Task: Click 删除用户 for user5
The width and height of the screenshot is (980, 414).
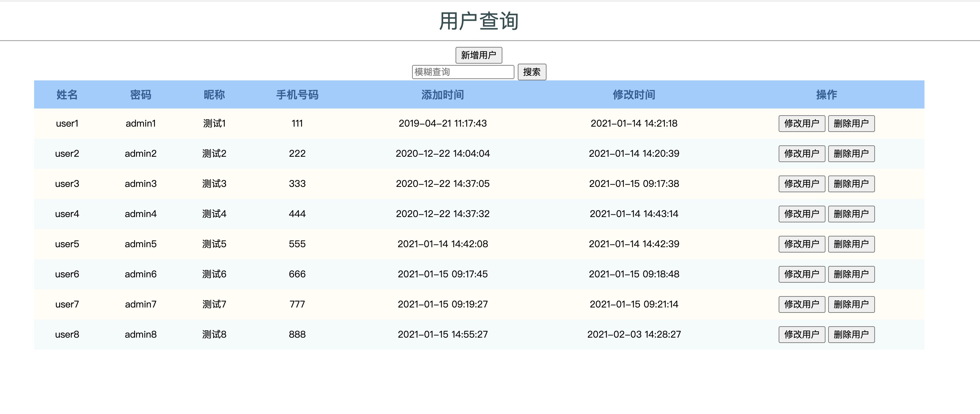Action: tap(852, 244)
